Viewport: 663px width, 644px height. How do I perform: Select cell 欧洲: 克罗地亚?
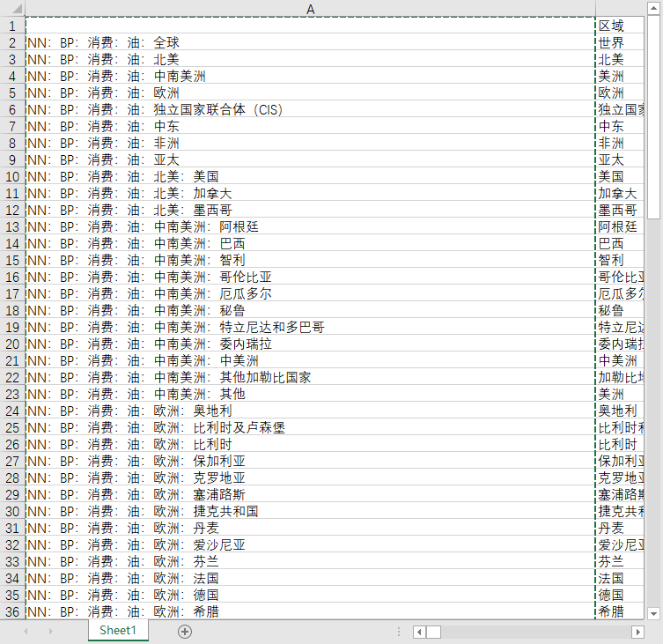click(x=310, y=477)
